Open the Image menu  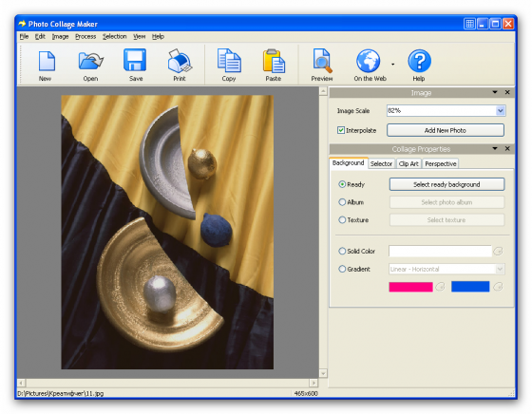[60, 36]
